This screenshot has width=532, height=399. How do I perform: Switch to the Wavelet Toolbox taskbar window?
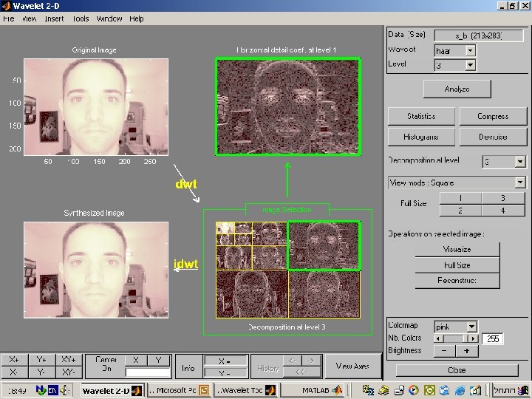coord(244,389)
